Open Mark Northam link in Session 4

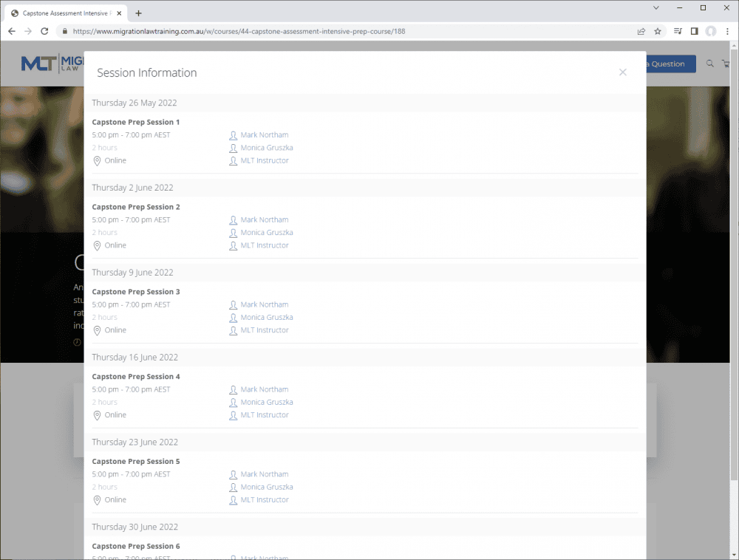264,389
